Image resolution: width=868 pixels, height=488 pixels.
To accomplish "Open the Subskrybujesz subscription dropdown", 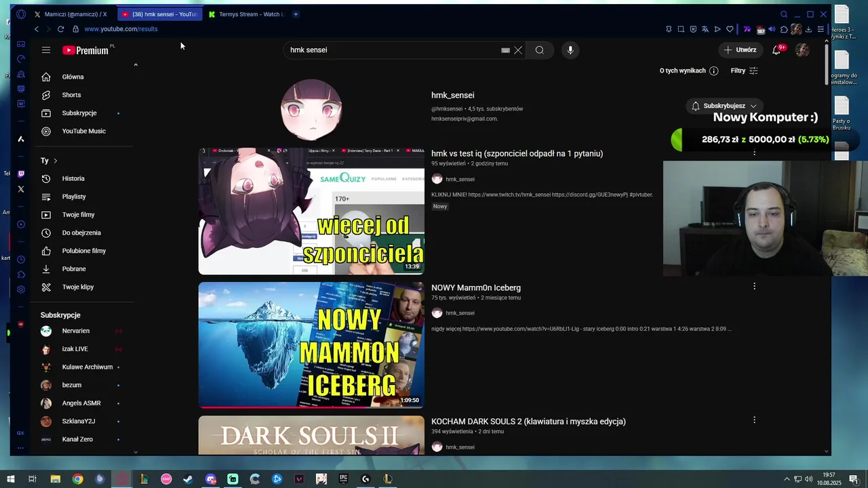I will (724, 106).
